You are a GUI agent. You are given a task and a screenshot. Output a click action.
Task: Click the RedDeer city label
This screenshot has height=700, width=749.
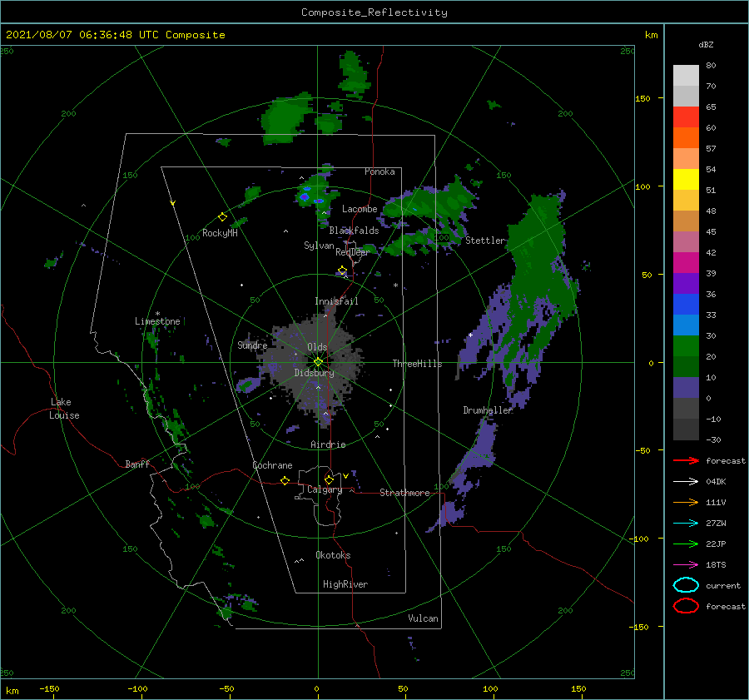(x=353, y=252)
